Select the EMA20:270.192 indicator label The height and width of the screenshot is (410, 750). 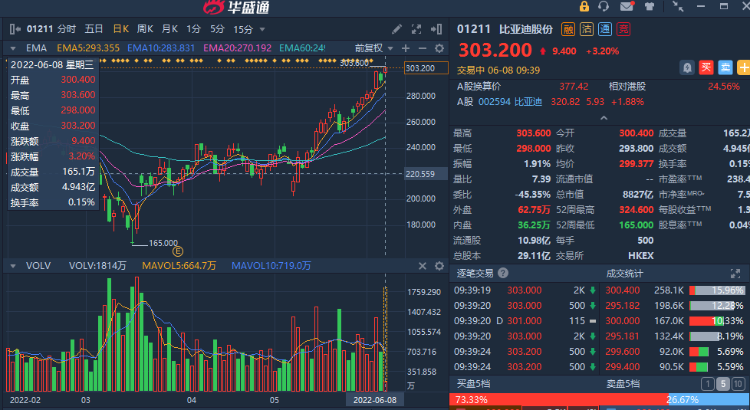pyautogui.click(x=237, y=48)
